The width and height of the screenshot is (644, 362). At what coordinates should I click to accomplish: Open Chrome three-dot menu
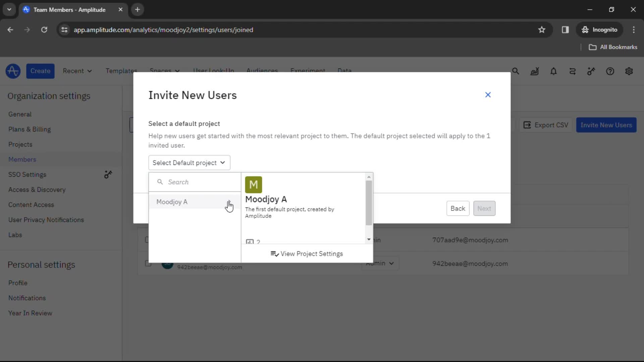(x=634, y=30)
